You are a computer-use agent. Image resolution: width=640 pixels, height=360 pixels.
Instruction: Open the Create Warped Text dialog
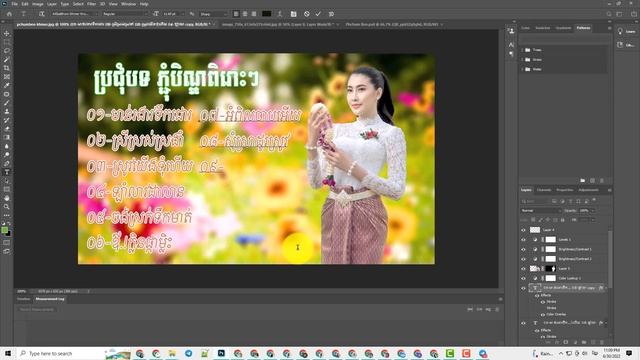280,14
